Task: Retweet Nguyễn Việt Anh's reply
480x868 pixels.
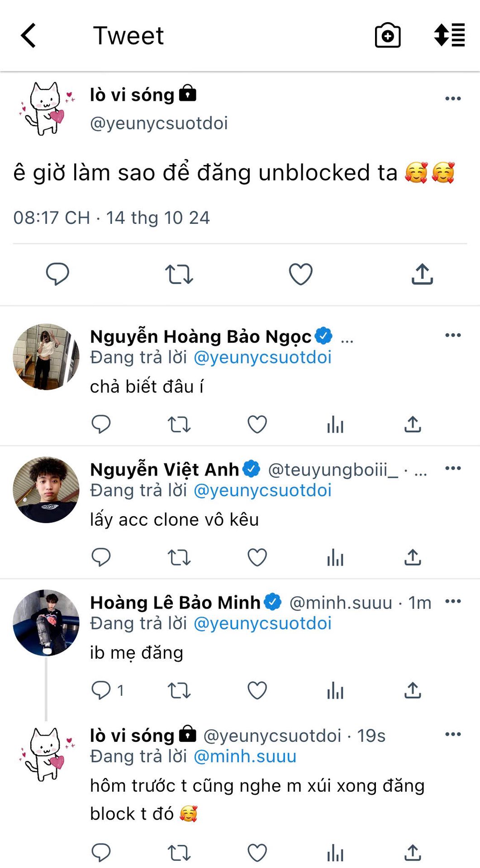Action: point(179,557)
